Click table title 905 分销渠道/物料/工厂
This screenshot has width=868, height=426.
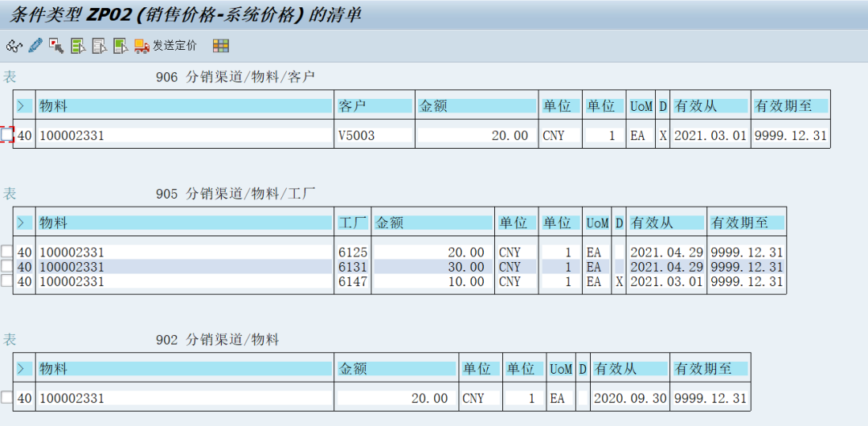pyautogui.click(x=235, y=194)
